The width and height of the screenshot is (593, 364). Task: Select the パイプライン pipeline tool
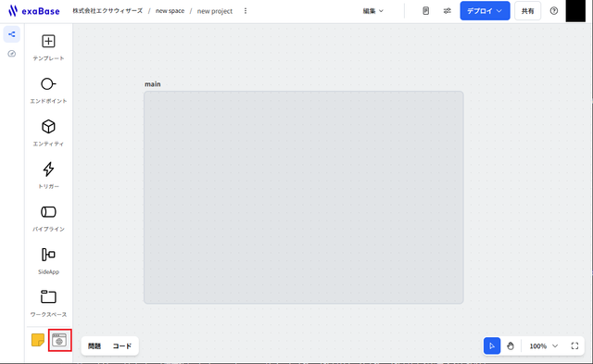click(48, 219)
